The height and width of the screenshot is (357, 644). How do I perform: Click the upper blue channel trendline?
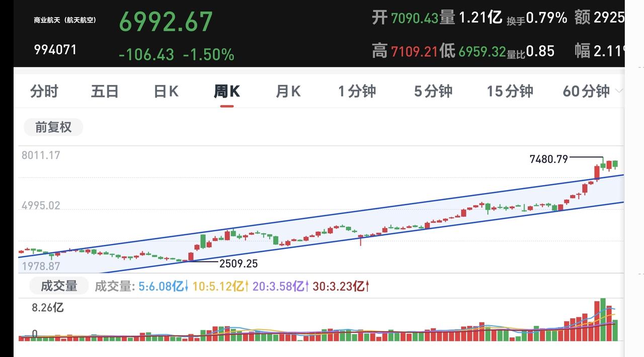[322, 215]
